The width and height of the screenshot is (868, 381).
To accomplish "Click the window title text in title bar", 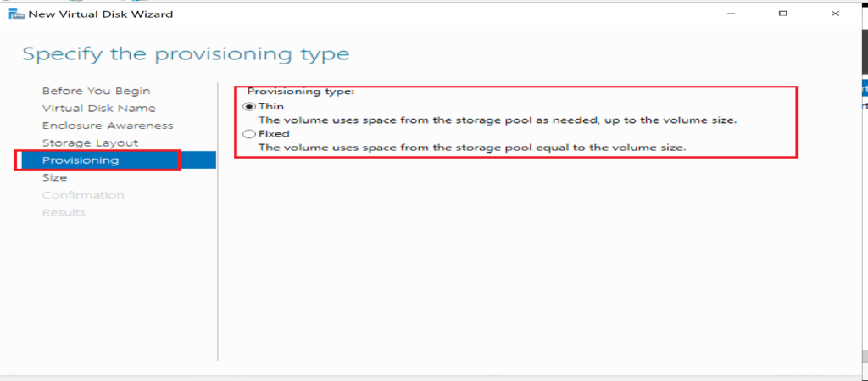I will 101,14.
